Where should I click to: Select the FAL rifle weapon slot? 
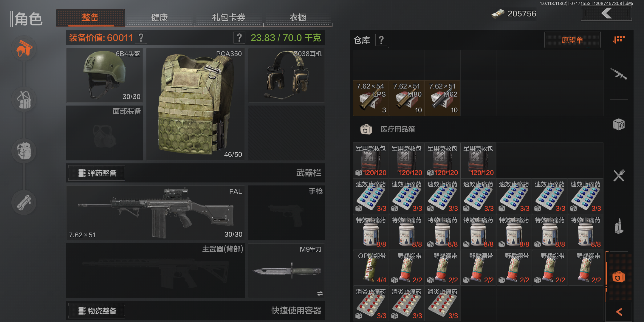tap(155, 213)
